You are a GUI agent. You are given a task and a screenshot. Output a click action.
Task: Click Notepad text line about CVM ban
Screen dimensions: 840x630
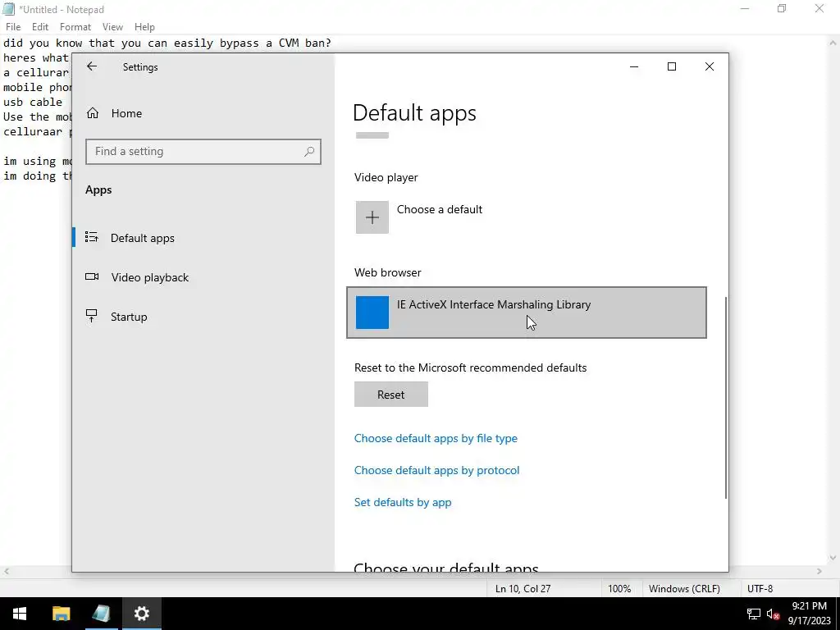(167, 43)
